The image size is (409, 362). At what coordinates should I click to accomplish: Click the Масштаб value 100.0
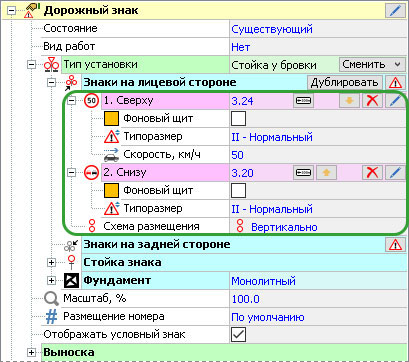click(x=245, y=299)
